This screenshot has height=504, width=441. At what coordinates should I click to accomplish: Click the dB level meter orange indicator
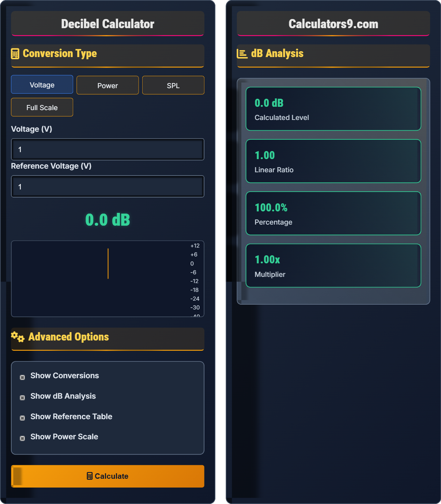[108, 263]
